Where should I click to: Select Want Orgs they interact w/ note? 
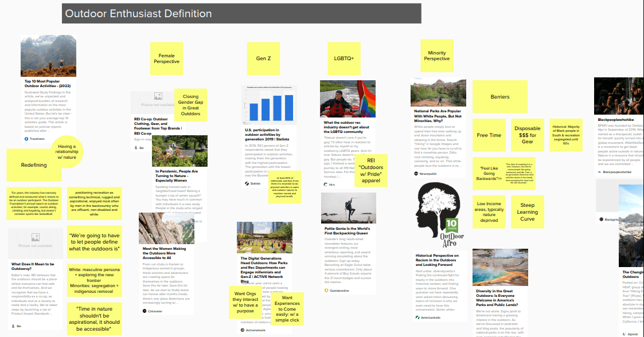tap(245, 303)
